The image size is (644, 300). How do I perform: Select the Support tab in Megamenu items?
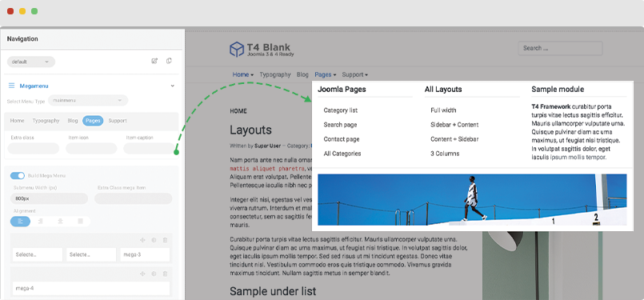[x=118, y=121]
